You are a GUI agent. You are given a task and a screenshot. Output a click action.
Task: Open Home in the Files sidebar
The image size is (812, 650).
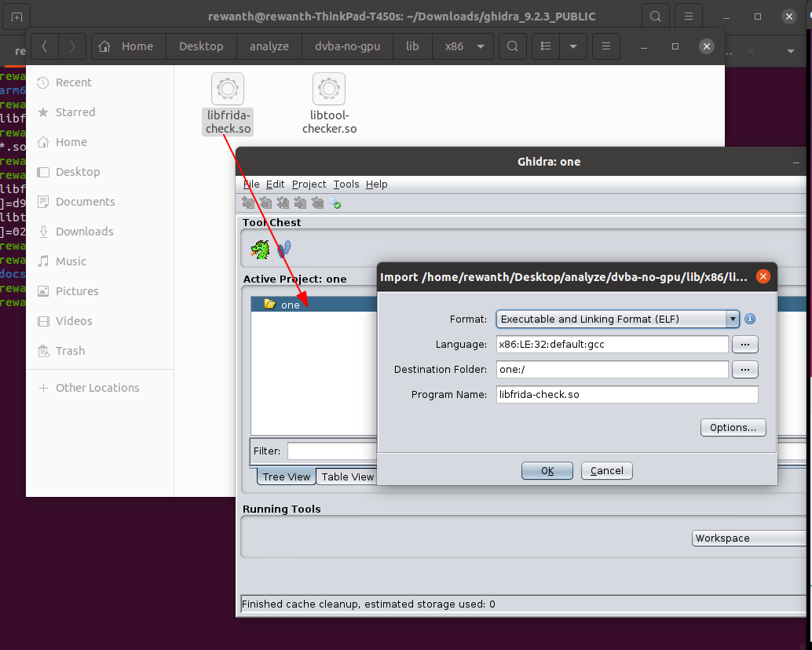(100, 142)
